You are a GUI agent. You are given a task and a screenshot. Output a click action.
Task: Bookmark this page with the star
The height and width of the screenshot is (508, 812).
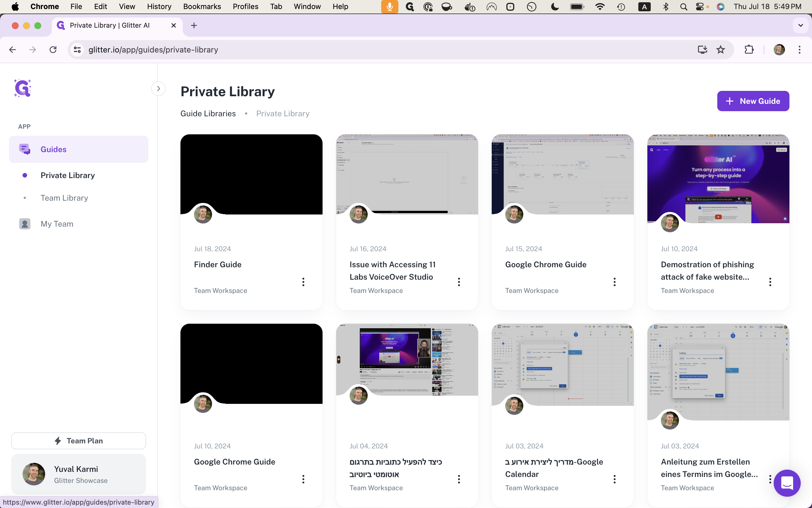click(x=721, y=50)
